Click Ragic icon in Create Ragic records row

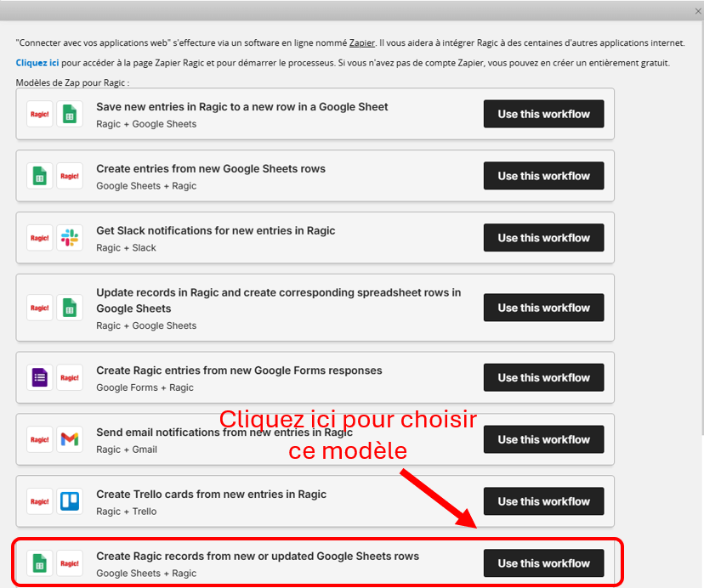pos(70,563)
